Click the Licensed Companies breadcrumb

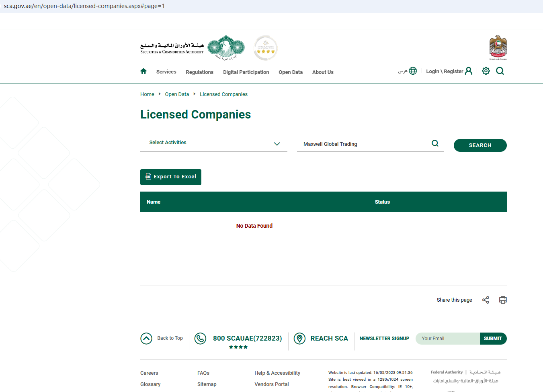[x=223, y=94]
